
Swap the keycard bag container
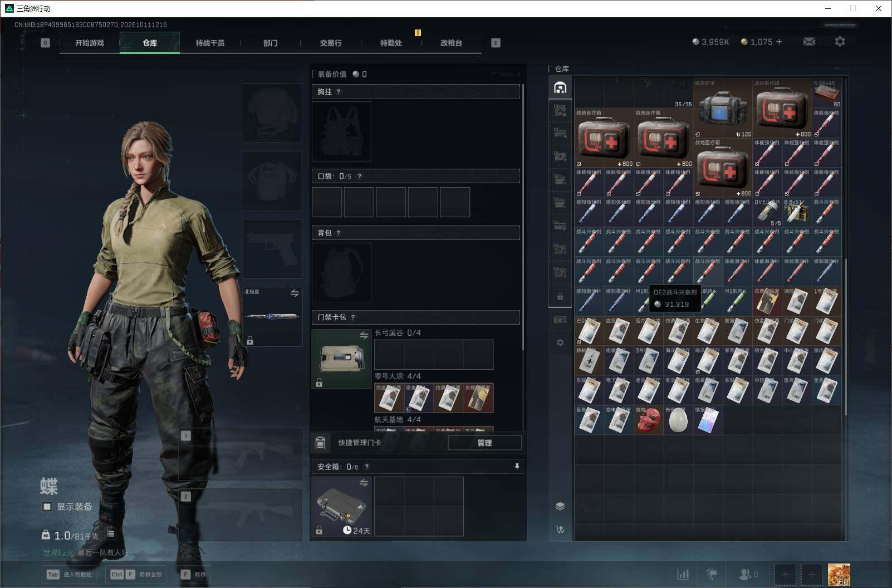[x=364, y=335]
